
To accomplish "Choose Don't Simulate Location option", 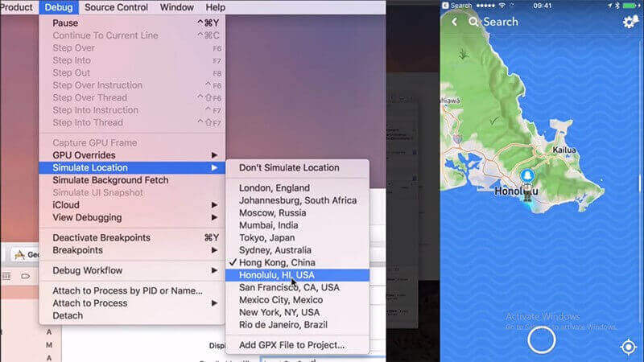I will click(289, 167).
